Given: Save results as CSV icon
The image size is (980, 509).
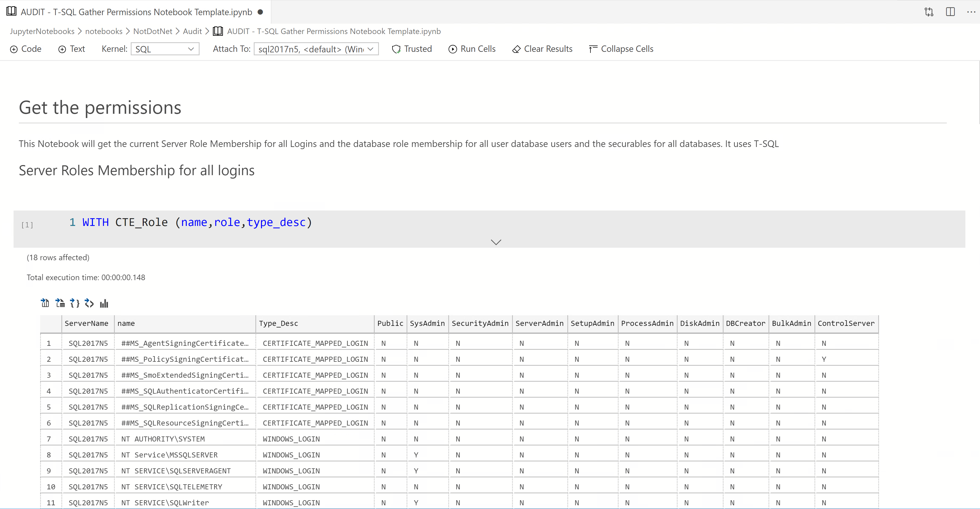Looking at the screenshot, I should [45, 303].
